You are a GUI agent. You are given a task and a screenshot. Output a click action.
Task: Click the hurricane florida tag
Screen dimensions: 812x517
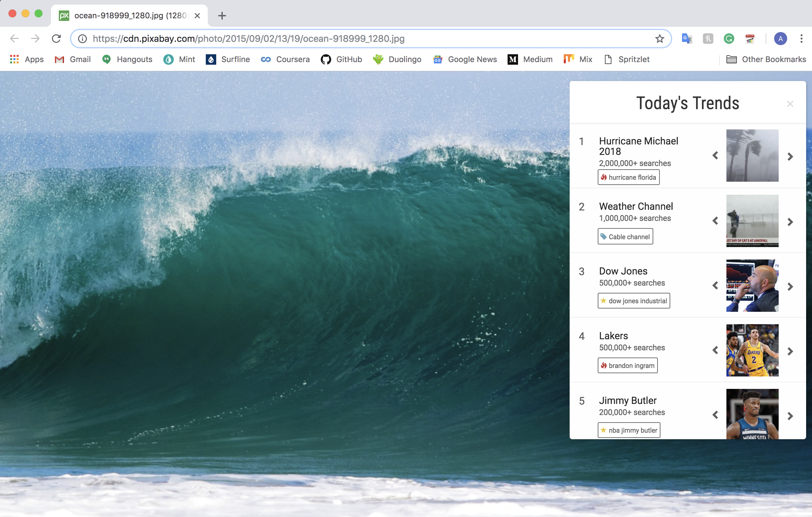(x=628, y=177)
